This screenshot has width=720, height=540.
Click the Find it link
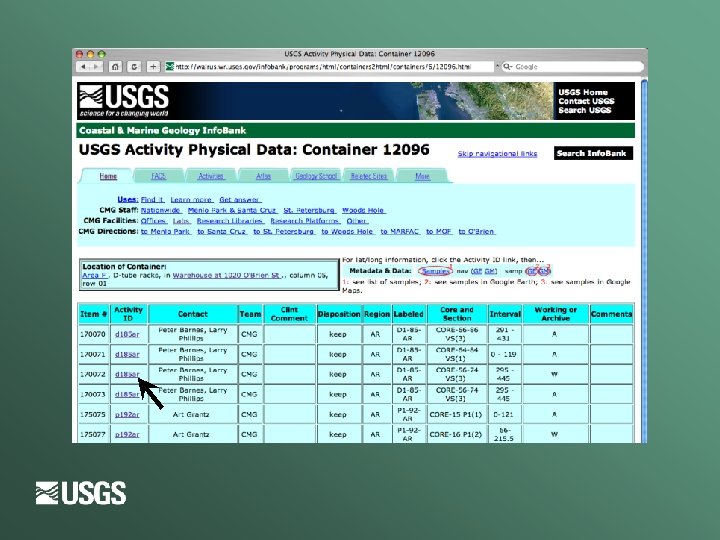click(x=152, y=200)
